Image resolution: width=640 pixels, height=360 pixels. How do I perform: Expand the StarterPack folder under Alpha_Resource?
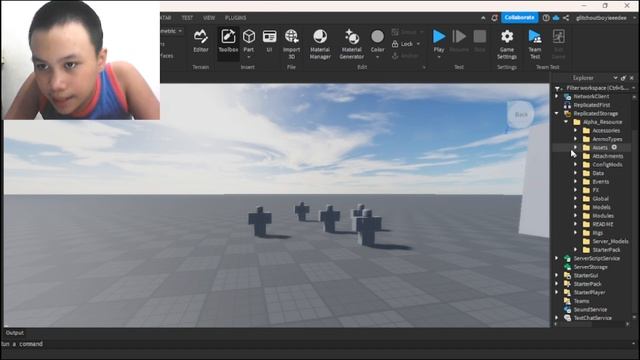(576, 250)
